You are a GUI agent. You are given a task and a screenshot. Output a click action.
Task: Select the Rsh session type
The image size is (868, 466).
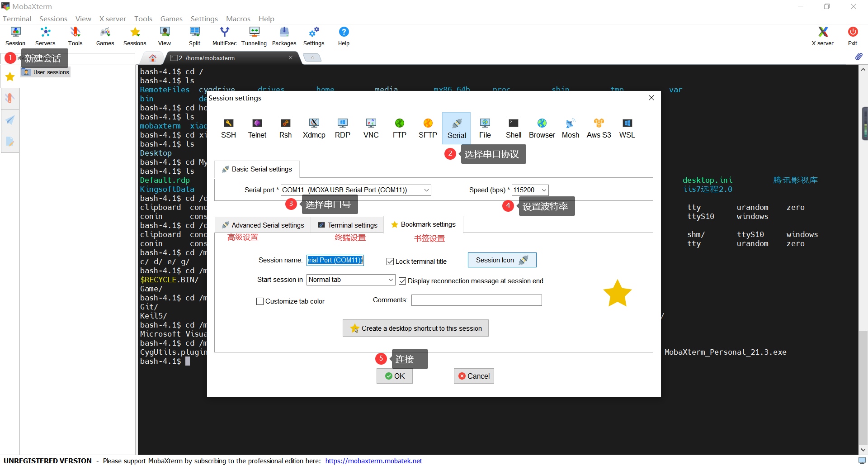click(286, 128)
